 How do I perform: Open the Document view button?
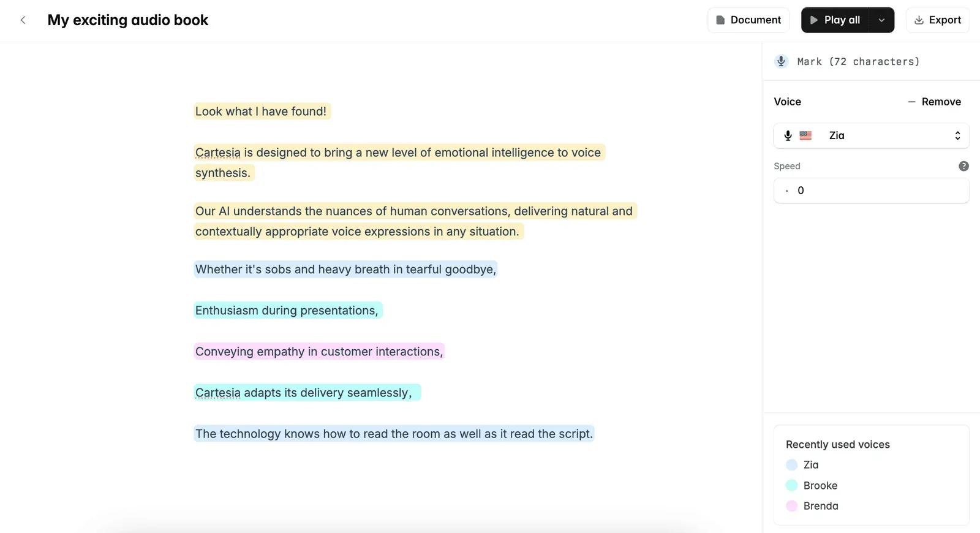[x=748, y=20]
